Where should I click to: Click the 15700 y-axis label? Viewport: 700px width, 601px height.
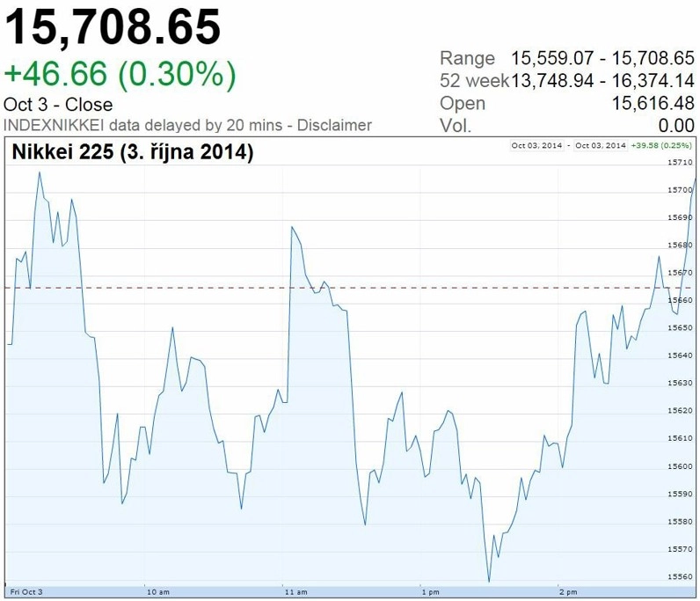click(x=680, y=190)
